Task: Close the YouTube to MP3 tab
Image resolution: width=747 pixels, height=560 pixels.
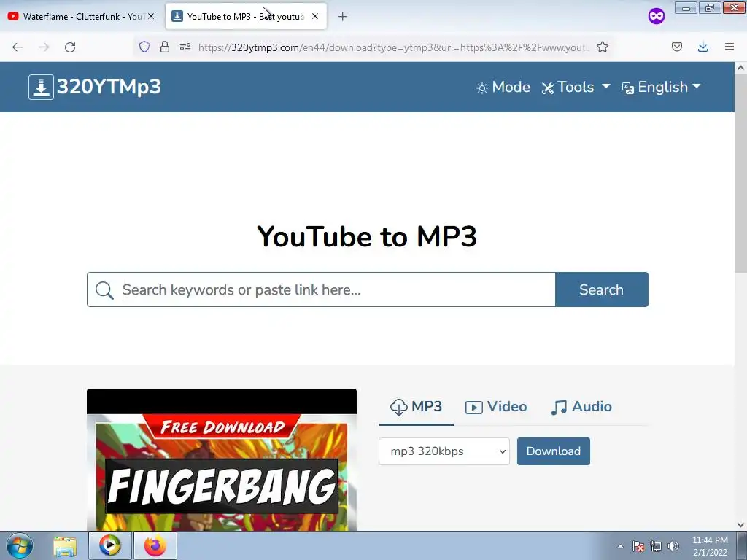Action: pos(315,16)
